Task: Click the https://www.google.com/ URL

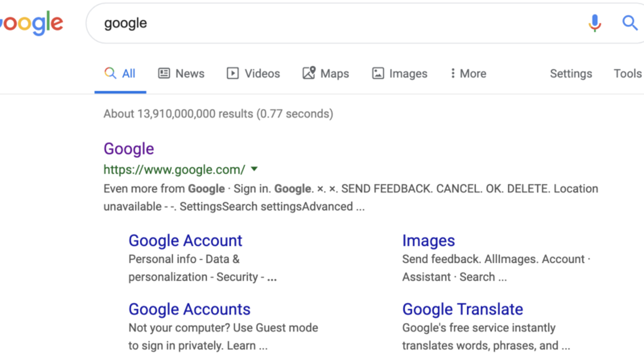Action: point(175,170)
